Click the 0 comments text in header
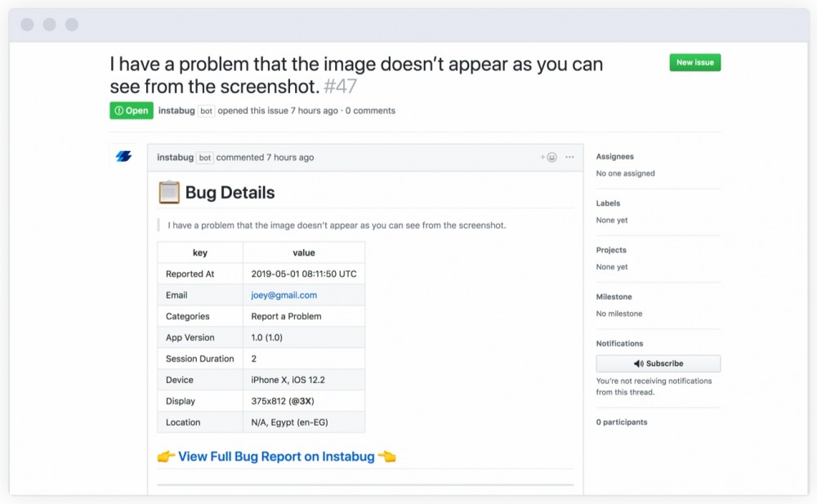817x504 pixels. [x=370, y=110]
